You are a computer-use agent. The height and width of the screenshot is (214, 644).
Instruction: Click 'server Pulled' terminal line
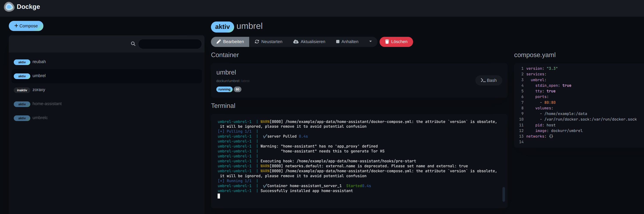(x=285, y=136)
